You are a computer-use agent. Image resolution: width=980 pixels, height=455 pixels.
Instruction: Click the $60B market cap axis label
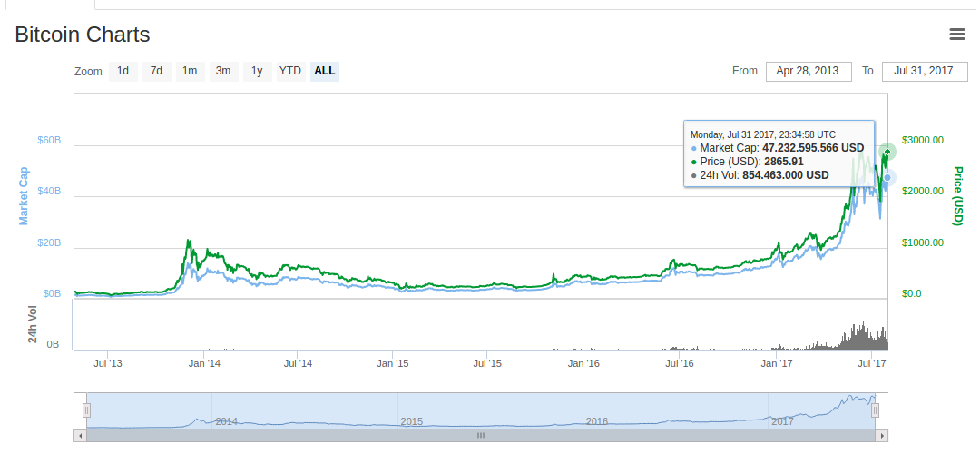(49, 140)
